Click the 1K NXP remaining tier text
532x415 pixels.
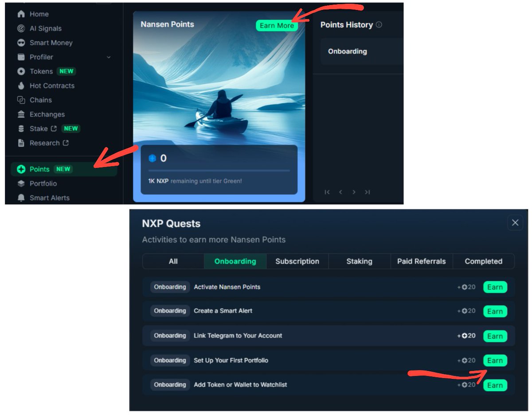[195, 181]
